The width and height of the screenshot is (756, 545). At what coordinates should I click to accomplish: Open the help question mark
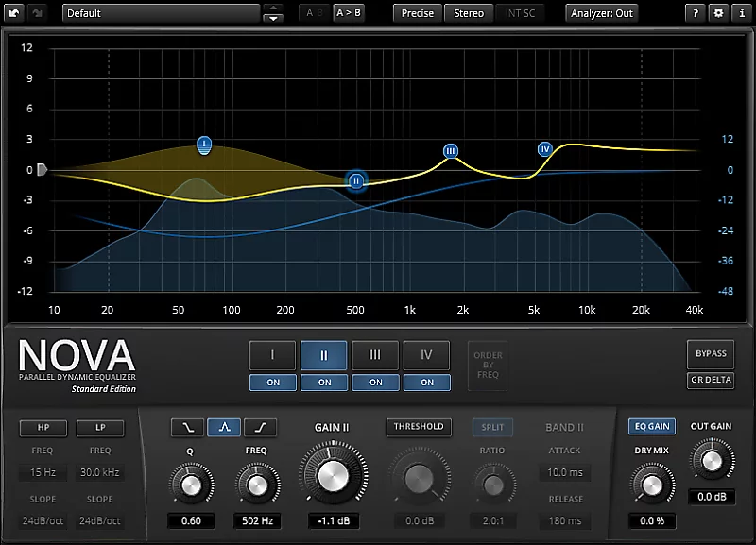[x=696, y=13]
